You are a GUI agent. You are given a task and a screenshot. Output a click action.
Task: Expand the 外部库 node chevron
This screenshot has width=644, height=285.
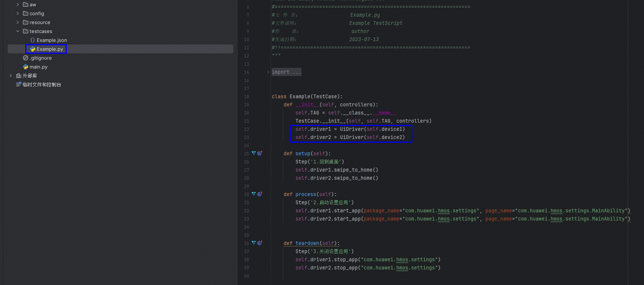pos(10,76)
